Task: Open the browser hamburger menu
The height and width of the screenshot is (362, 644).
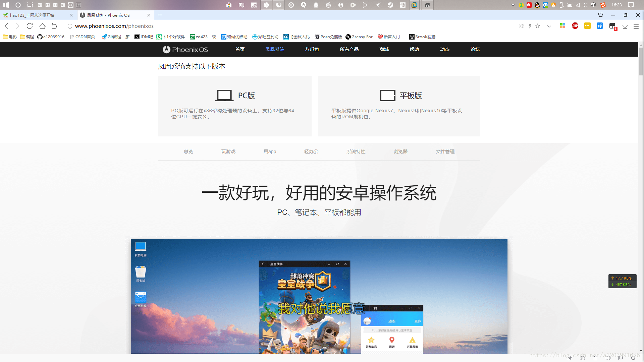Action: [636, 26]
